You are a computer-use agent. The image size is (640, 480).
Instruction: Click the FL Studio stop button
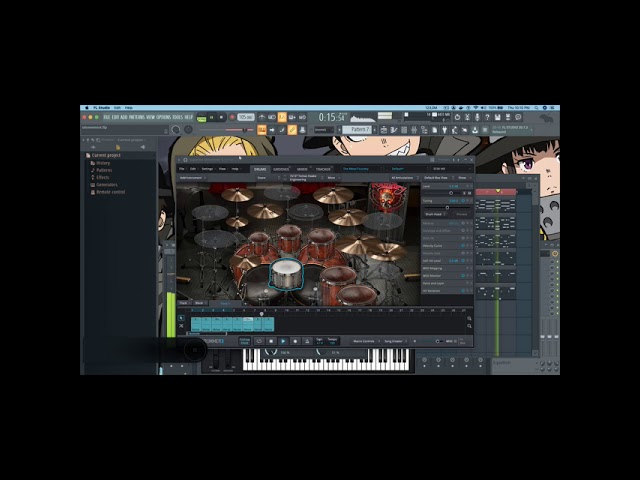pyautogui.click(x=222, y=118)
